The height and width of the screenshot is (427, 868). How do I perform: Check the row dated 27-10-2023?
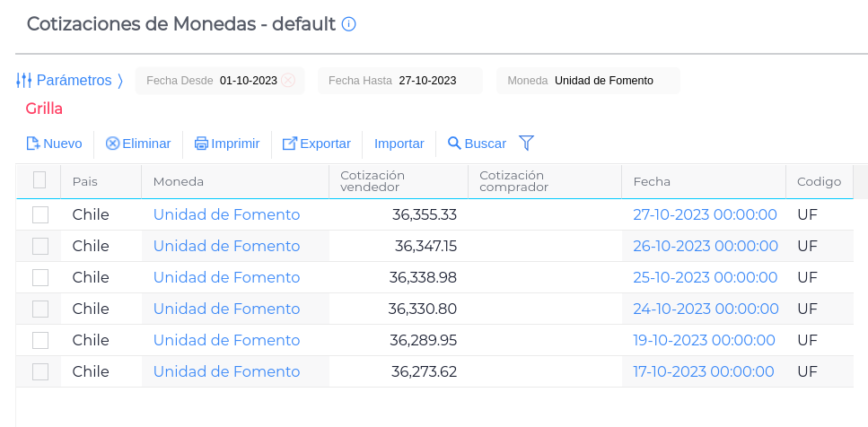(x=39, y=214)
